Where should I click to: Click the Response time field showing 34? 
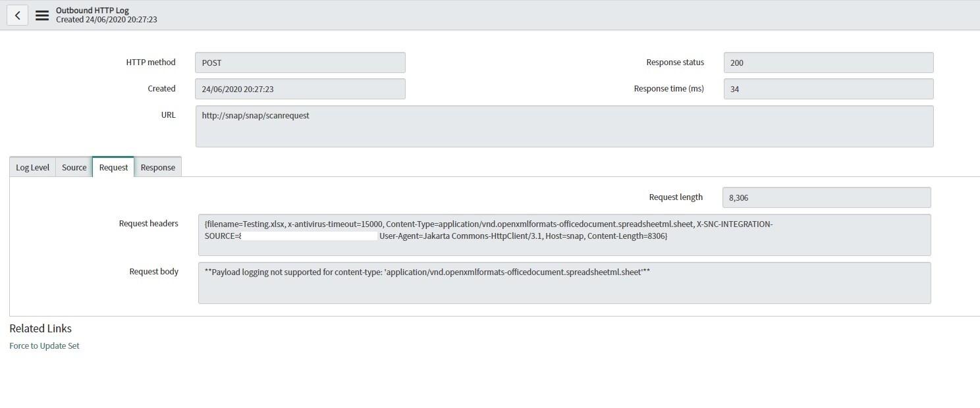pyautogui.click(x=829, y=89)
